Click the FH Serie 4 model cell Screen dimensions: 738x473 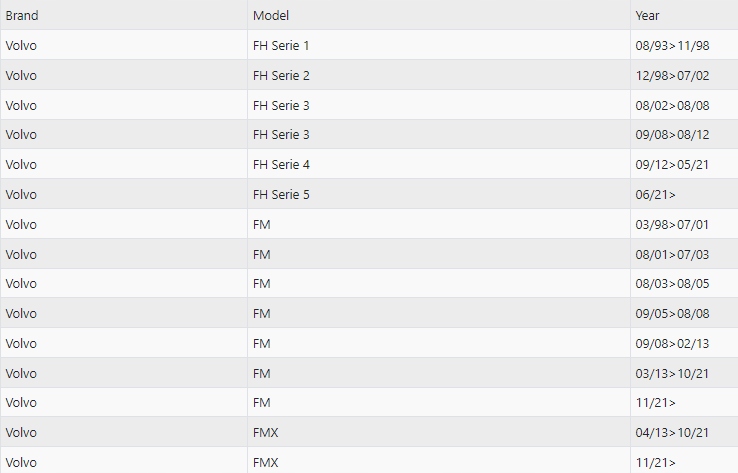[281, 165]
